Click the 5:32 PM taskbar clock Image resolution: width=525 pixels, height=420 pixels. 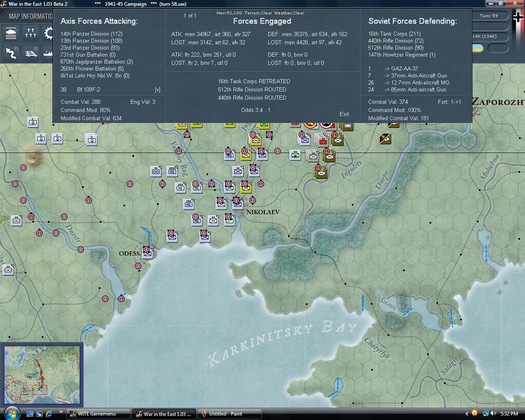pyautogui.click(x=509, y=414)
